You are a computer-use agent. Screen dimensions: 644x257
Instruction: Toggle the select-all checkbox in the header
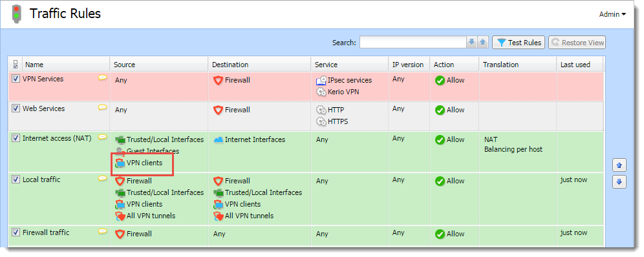16,65
